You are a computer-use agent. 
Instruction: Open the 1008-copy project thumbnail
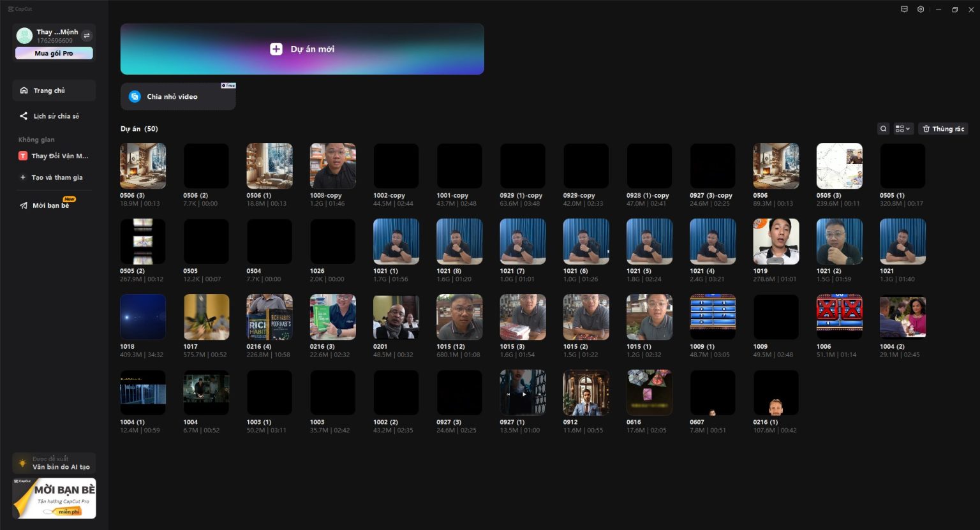[x=332, y=166]
